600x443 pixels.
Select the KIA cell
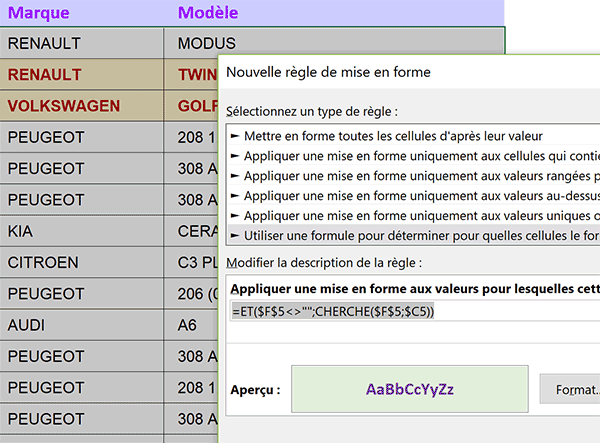pos(82,231)
